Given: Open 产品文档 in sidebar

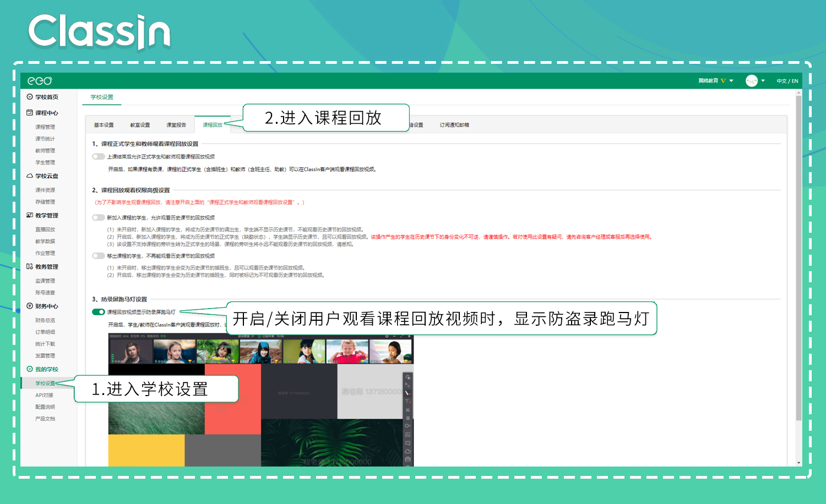Looking at the screenshot, I should [45, 419].
